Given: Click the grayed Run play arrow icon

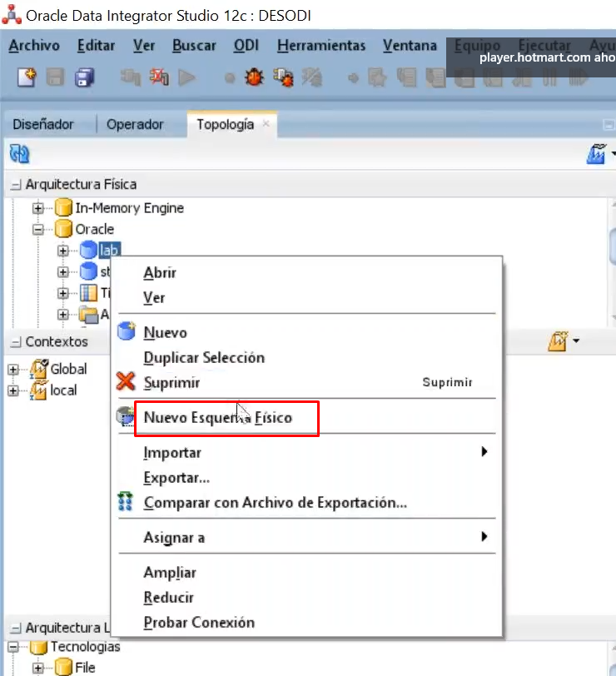Looking at the screenshot, I should pyautogui.click(x=187, y=78).
